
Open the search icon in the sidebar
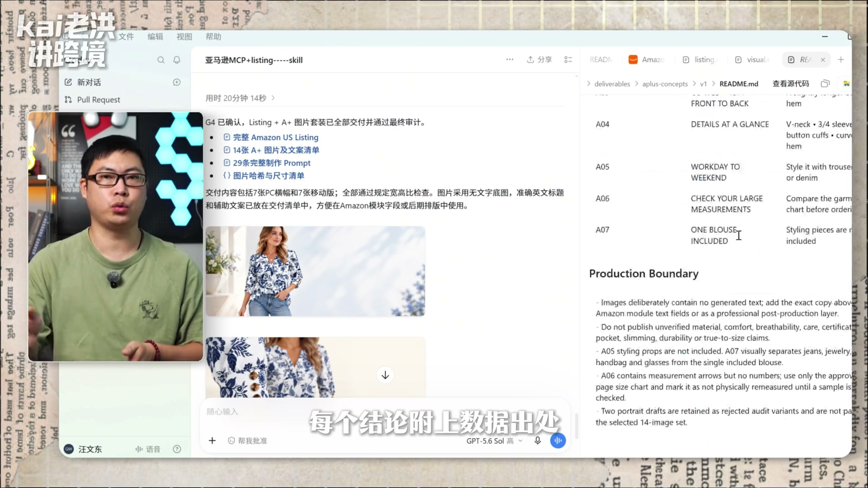pyautogui.click(x=161, y=60)
